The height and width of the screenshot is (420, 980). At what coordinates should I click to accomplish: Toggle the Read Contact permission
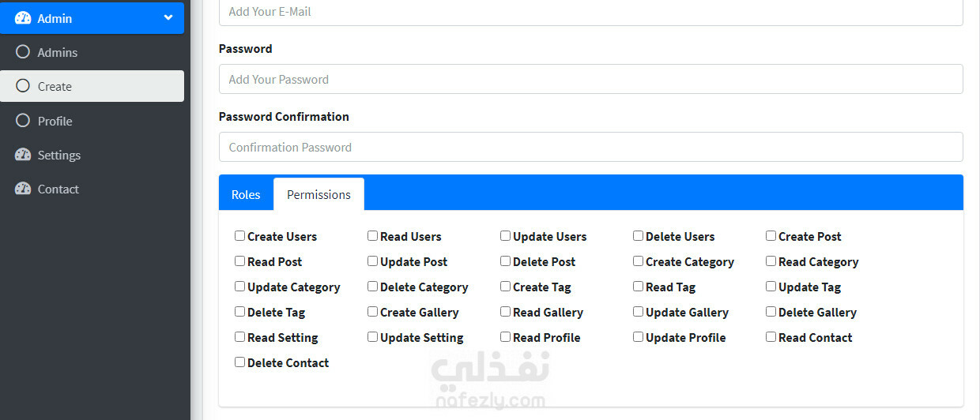(x=771, y=336)
